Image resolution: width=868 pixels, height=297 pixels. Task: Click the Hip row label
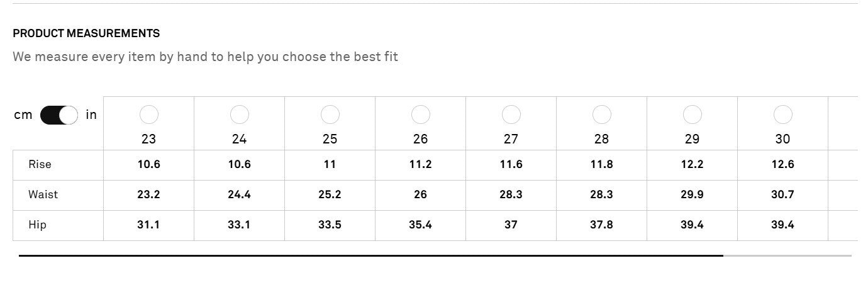[x=37, y=225]
